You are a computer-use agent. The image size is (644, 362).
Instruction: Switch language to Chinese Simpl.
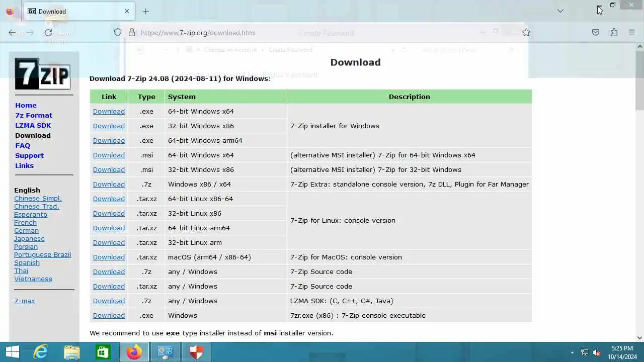click(38, 198)
